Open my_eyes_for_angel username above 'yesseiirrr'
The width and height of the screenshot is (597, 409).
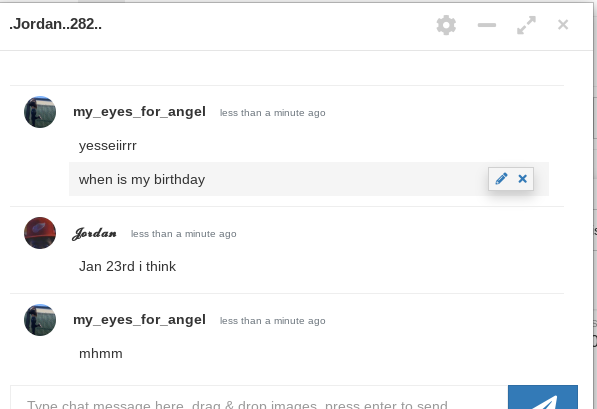pos(139,112)
